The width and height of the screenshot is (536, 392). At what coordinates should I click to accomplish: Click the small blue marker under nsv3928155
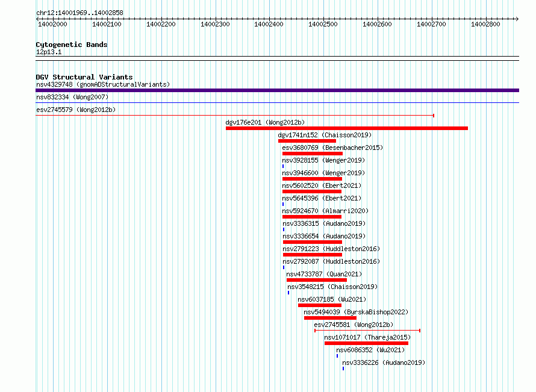(283, 166)
